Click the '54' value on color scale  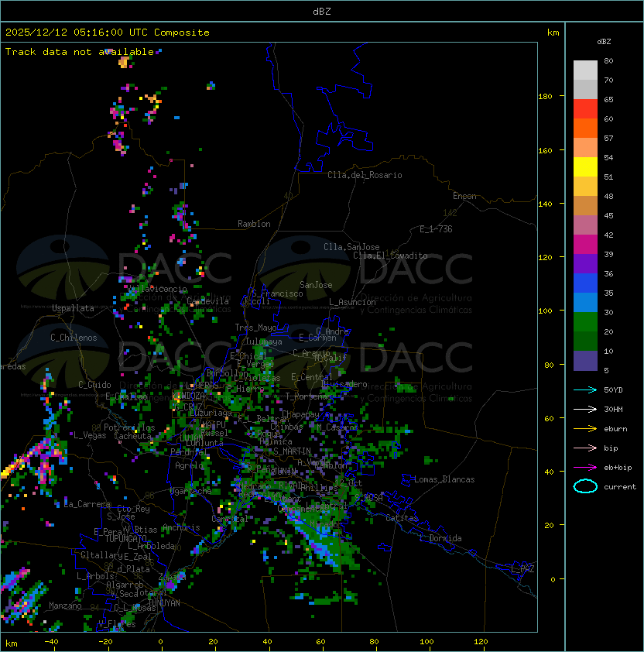[608, 158]
